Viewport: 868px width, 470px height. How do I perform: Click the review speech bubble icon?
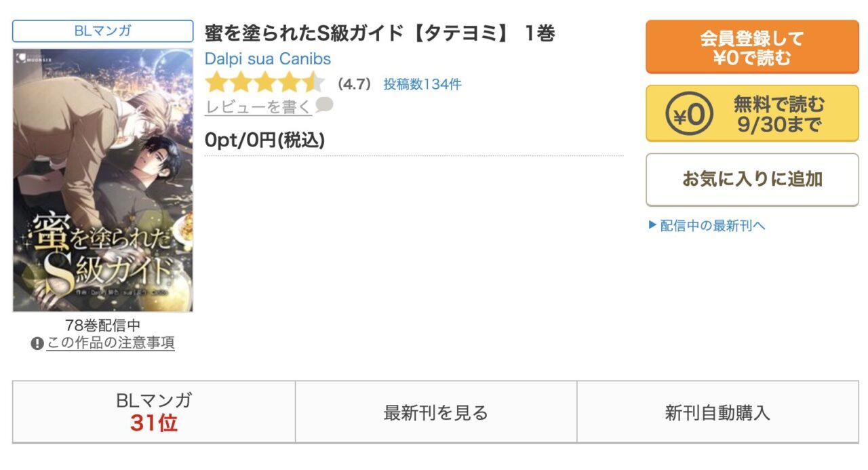pyautogui.click(x=325, y=106)
